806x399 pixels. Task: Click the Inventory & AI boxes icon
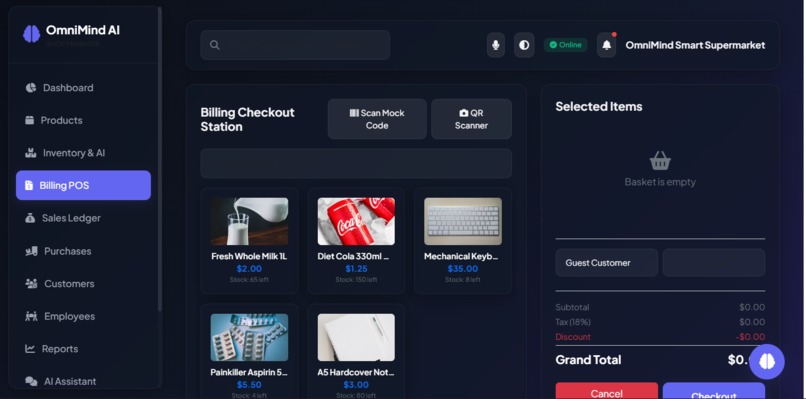[30, 153]
